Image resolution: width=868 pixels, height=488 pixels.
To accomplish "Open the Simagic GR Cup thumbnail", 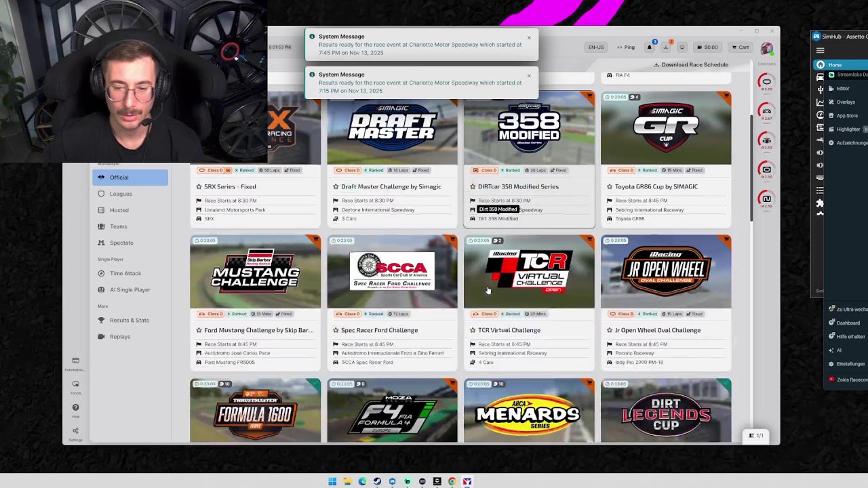I will [x=666, y=128].
